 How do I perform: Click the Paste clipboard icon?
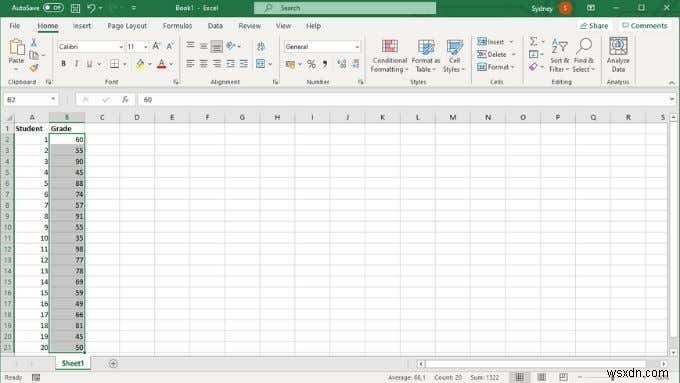click(x=16, y=47)
